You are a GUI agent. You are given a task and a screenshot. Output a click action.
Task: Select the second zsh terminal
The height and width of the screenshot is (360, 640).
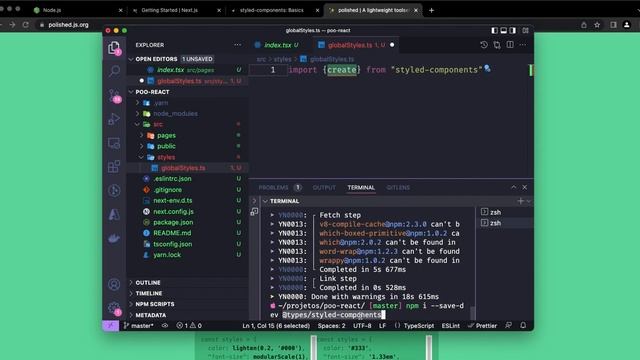[x=504, y=223]
